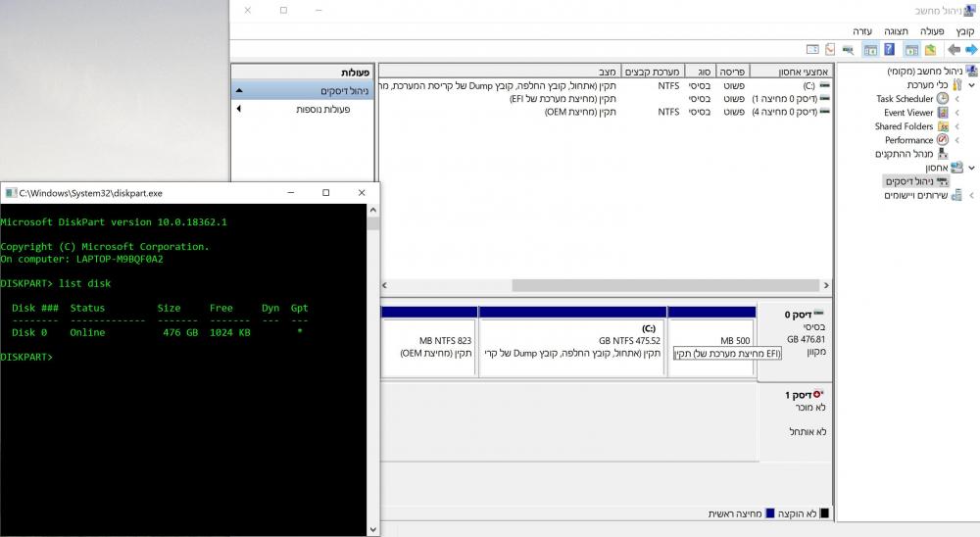Sort by the מערכת קבצים column header
Viewport: 980px width, 537px height.
click(x=653, y=72)
